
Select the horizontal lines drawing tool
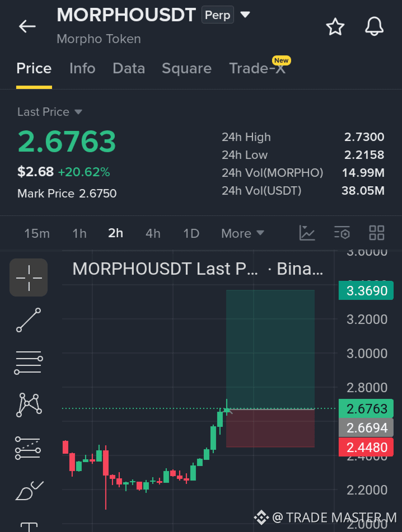tap(29, 362)
